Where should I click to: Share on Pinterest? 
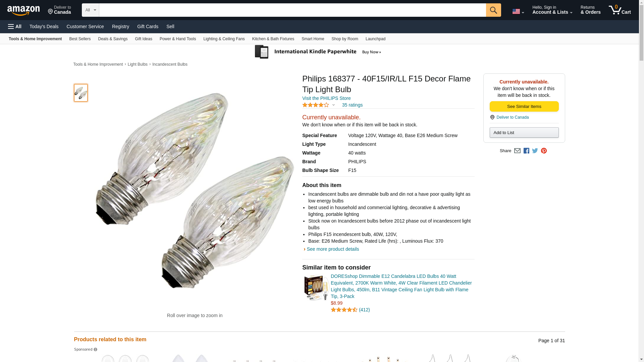click(544, 151)
